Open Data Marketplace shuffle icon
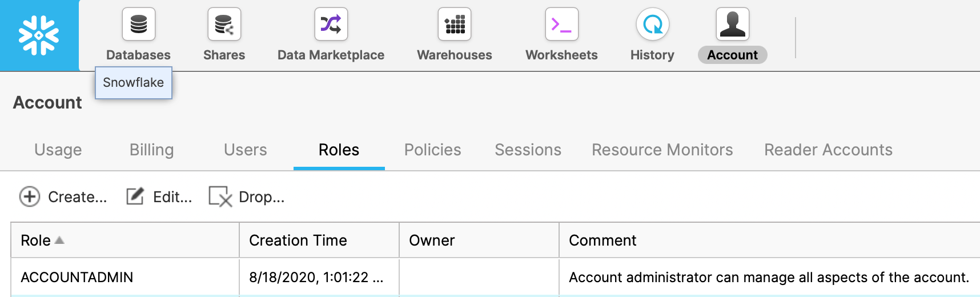980x297 pixels. pos(331,24)
